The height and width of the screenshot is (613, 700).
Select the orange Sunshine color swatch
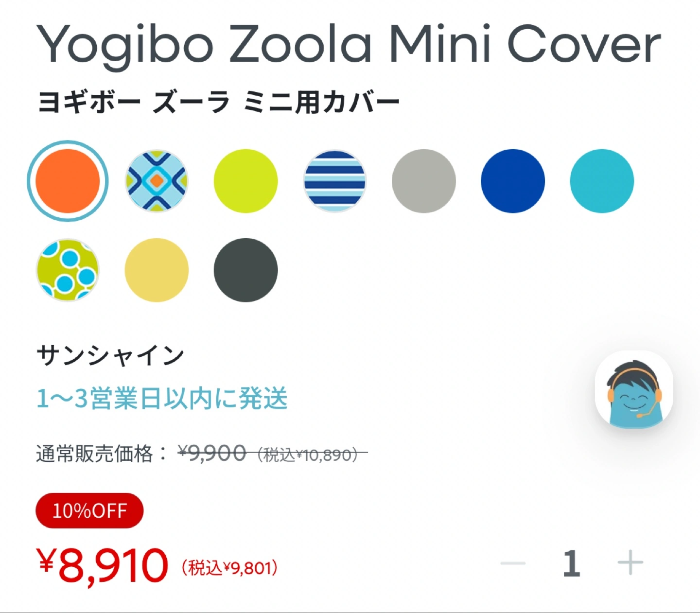(68, 181)
